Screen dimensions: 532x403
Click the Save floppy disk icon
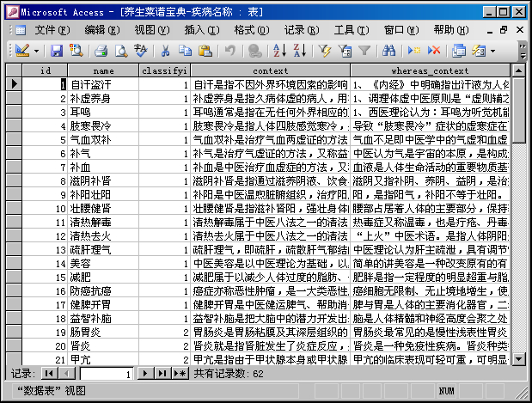pos(57,51)
